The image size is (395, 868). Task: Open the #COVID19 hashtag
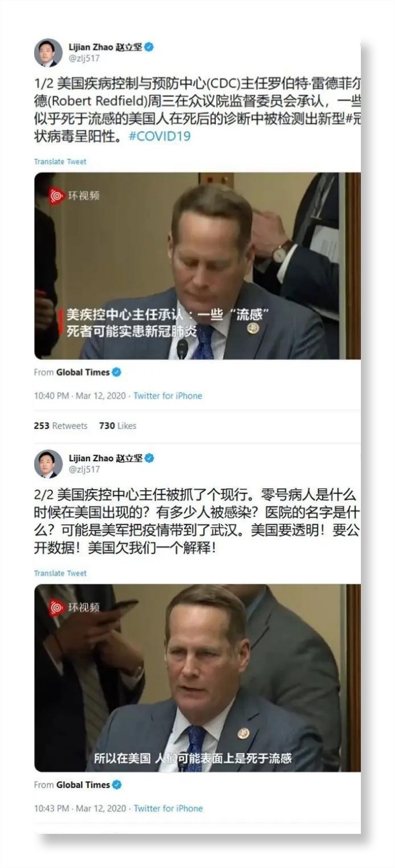click(159, 137)
